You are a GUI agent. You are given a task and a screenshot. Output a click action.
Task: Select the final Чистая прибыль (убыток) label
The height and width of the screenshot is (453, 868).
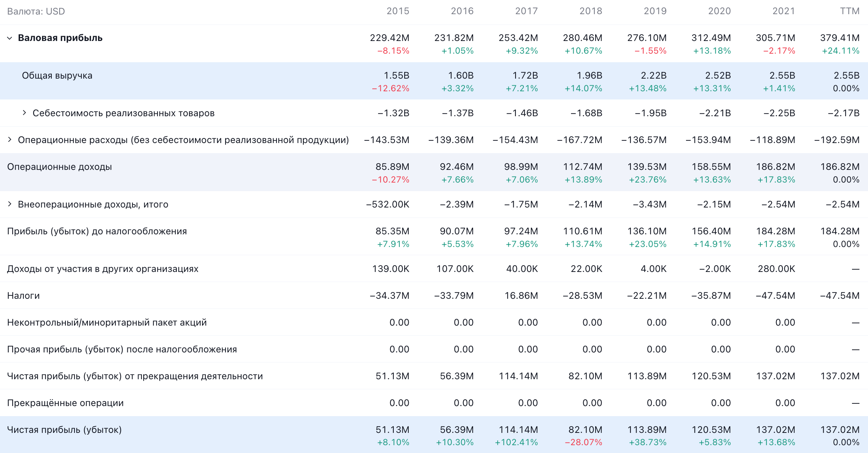click(64, 430)
